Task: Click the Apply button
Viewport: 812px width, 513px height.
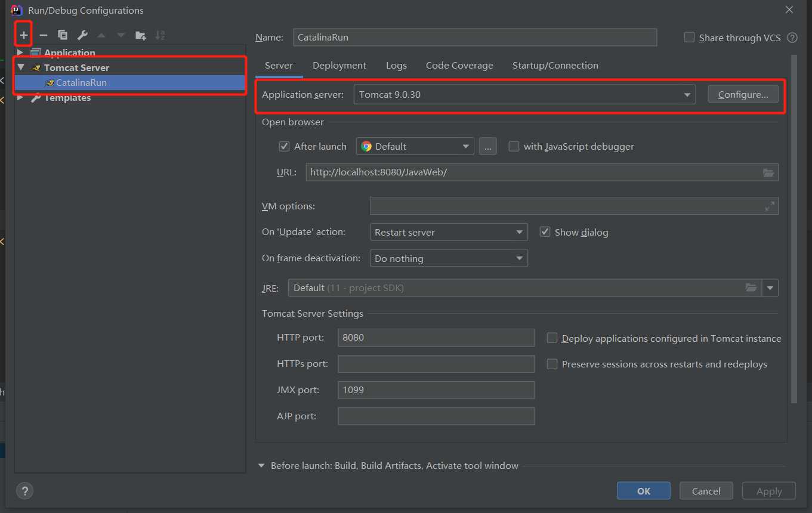Action: pos(769,491)
